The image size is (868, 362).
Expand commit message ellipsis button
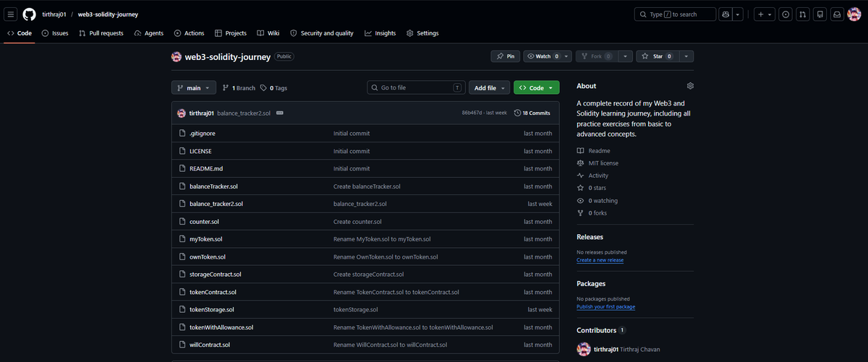[280, 113]
